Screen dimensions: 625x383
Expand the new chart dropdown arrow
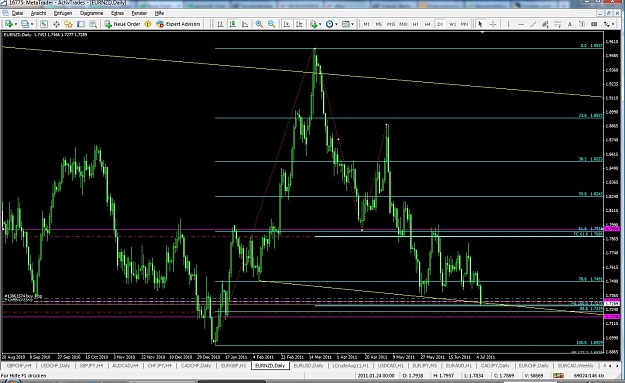tap(16, 24)
